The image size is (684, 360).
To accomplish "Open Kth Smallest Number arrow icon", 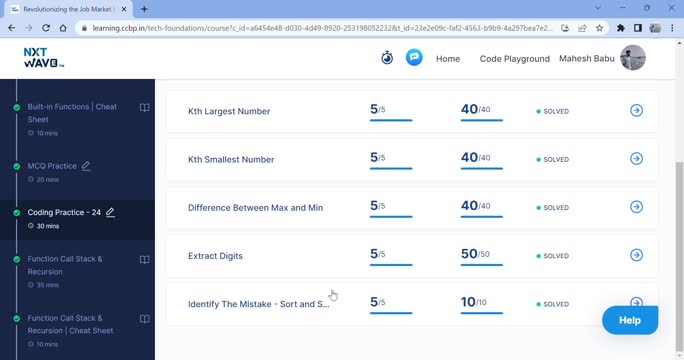I will (636, 158).
